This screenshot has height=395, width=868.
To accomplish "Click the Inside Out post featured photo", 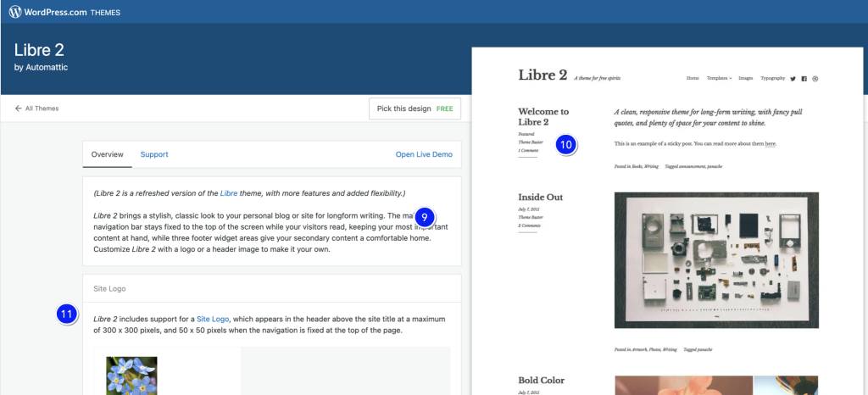I will (x=716, y=259).
